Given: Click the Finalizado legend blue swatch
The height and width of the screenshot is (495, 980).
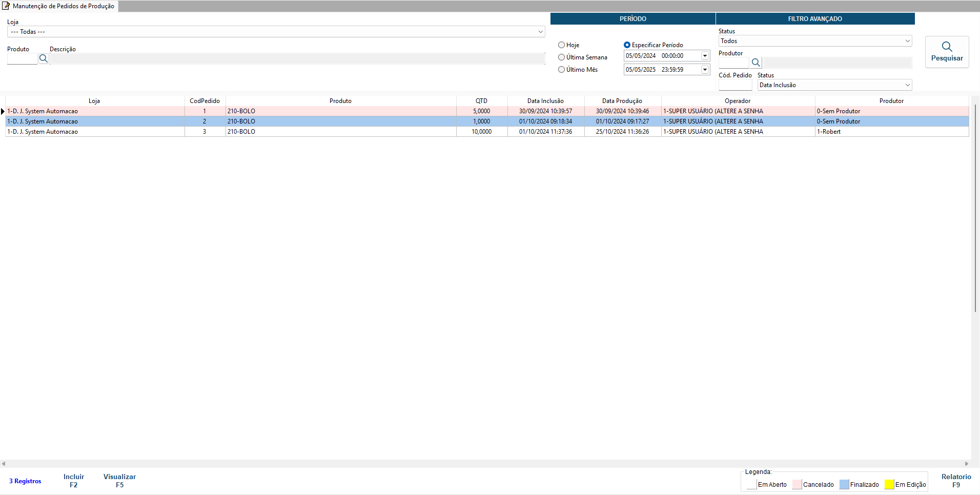Looking at the screenshot, I should coord(844,484).
